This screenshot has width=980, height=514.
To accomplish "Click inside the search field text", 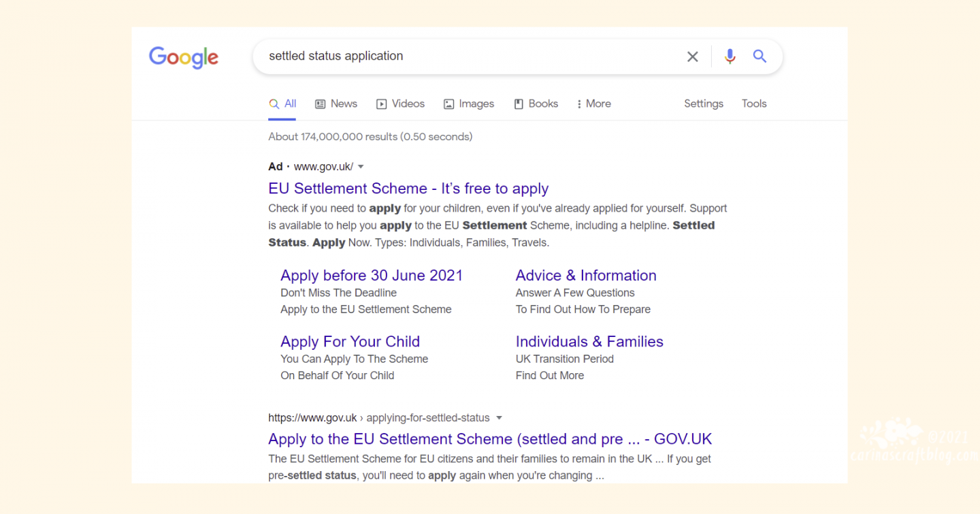I will point(336,57).
